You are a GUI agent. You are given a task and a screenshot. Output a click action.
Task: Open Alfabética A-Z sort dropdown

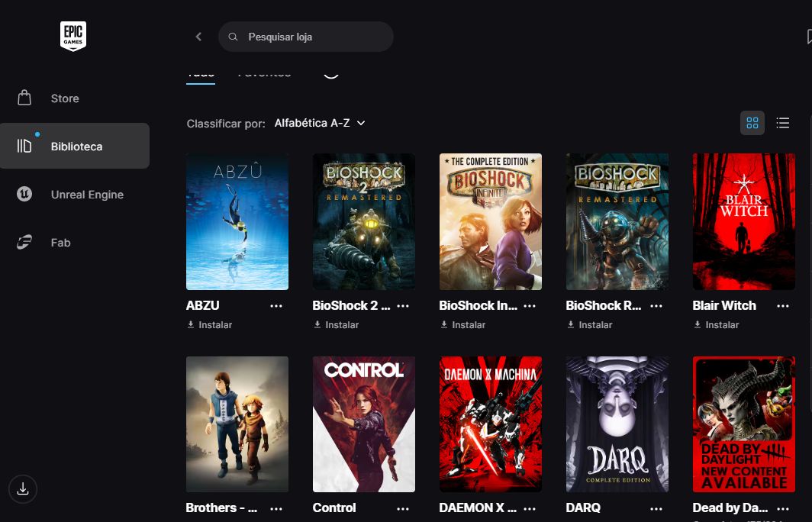(x=320, y=124)
